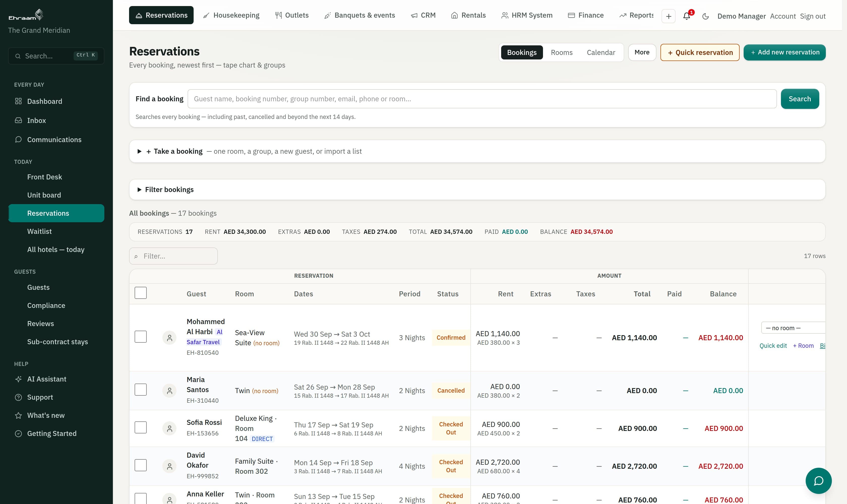Click the Outlets cutlery icon
This screenshot has width=847, height=504.
point(278,15)
